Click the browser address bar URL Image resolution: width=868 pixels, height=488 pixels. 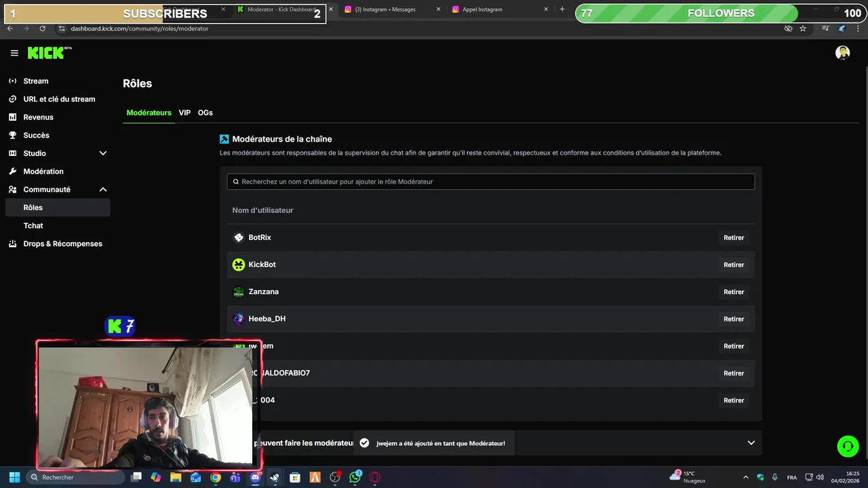coord(140,28)
